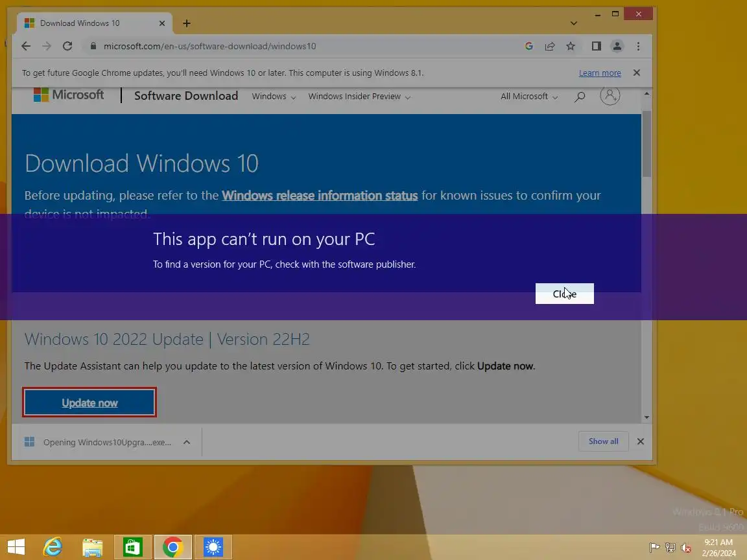Screen dimensions: 747x560
Task: Sign in with the Microsoft account icon
Action: 610,96
